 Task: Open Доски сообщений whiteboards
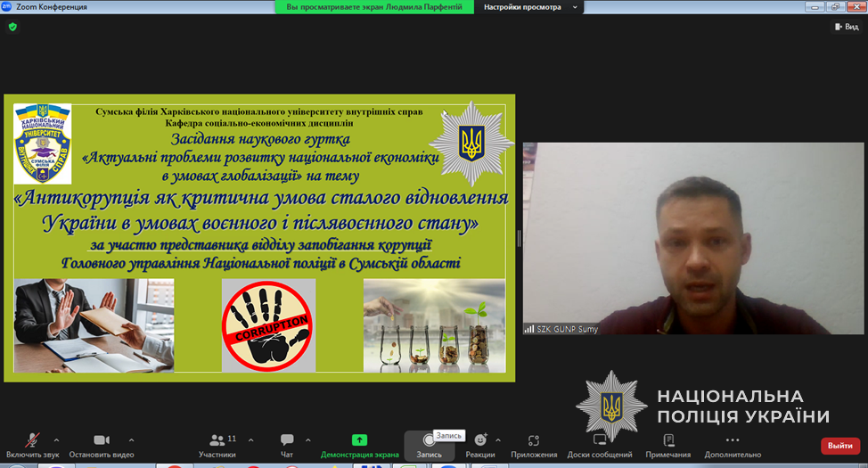(x=600, y=445)
